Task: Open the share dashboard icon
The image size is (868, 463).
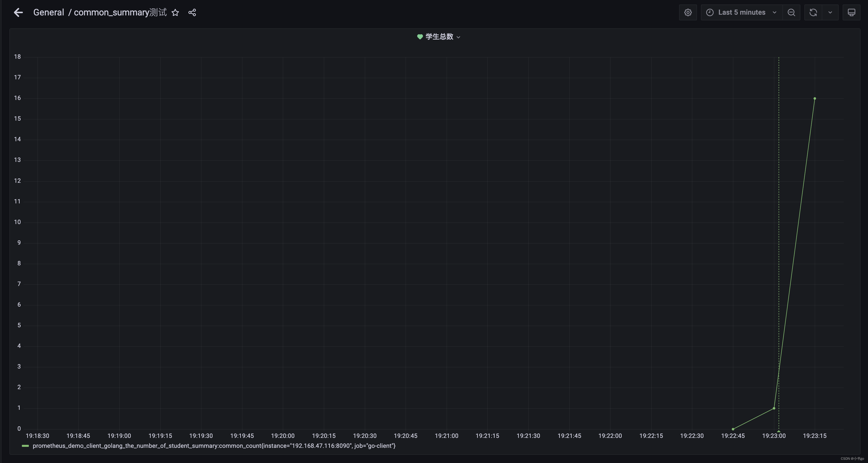Action: point(192,12)
